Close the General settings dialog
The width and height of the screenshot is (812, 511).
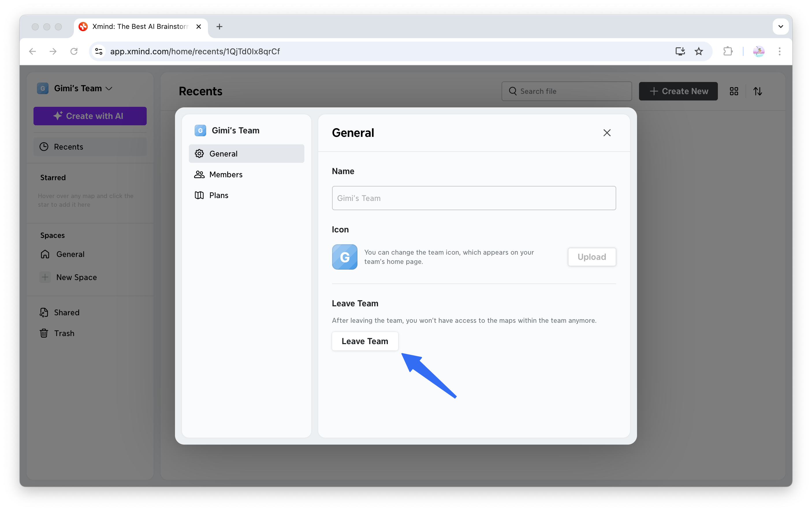(607, 133)
